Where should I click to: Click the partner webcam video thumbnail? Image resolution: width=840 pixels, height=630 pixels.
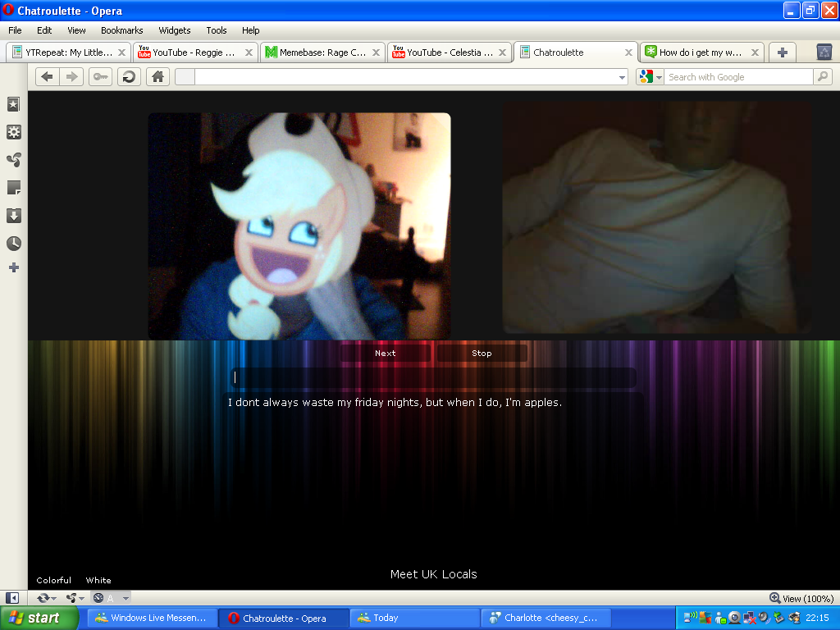click(x=656, y=217)
